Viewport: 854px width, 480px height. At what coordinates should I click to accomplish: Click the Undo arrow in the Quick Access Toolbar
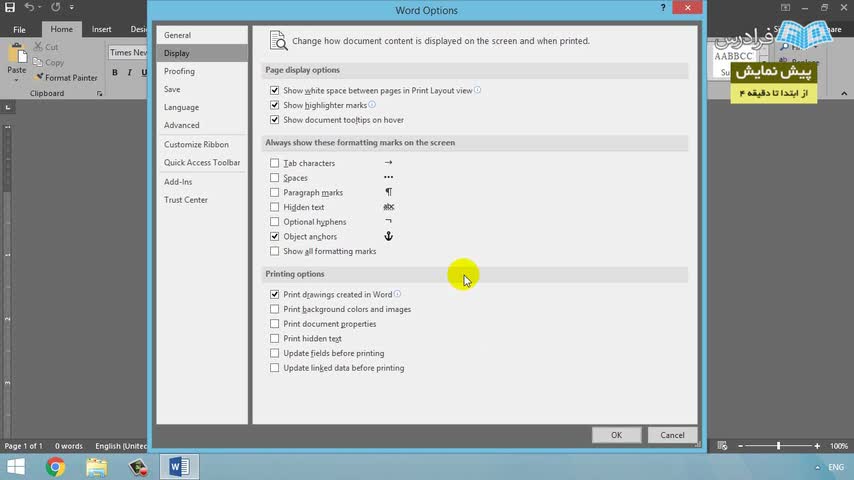(x=29, y=7)
